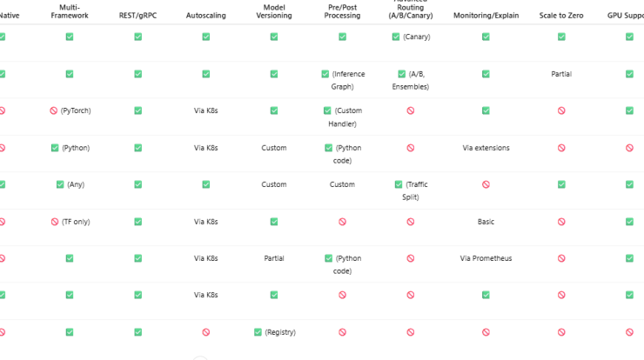The image size is (644, 360).
Task: Select the Multi-Framework column header
Action: tap(70, 11)
